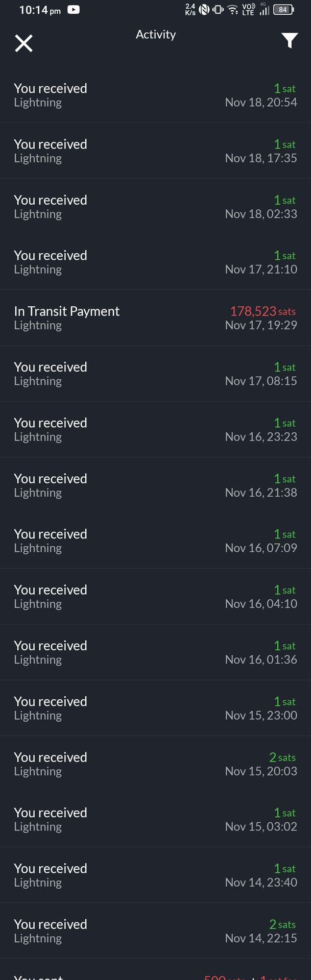The height and width of the screenshot is (980, 311).
Task: Open the In Transit Payment of 178,523 sats
Action: [x=155, y=317]
